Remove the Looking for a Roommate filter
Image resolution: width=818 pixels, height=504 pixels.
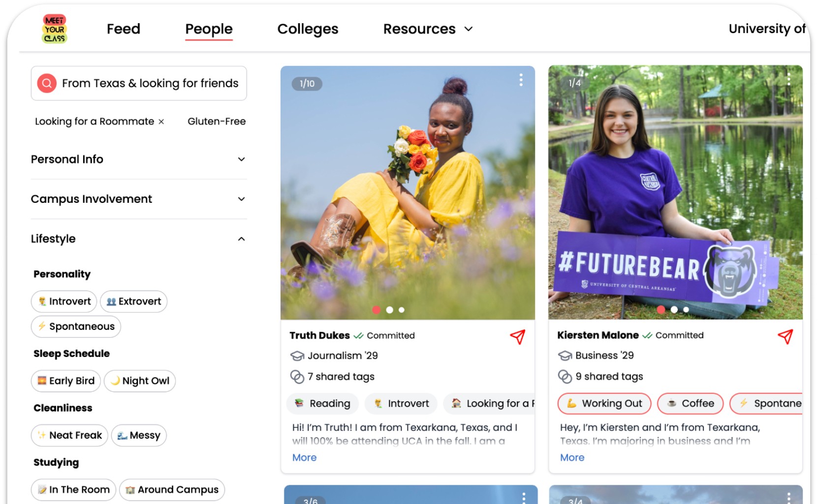(x=161, y=122)
